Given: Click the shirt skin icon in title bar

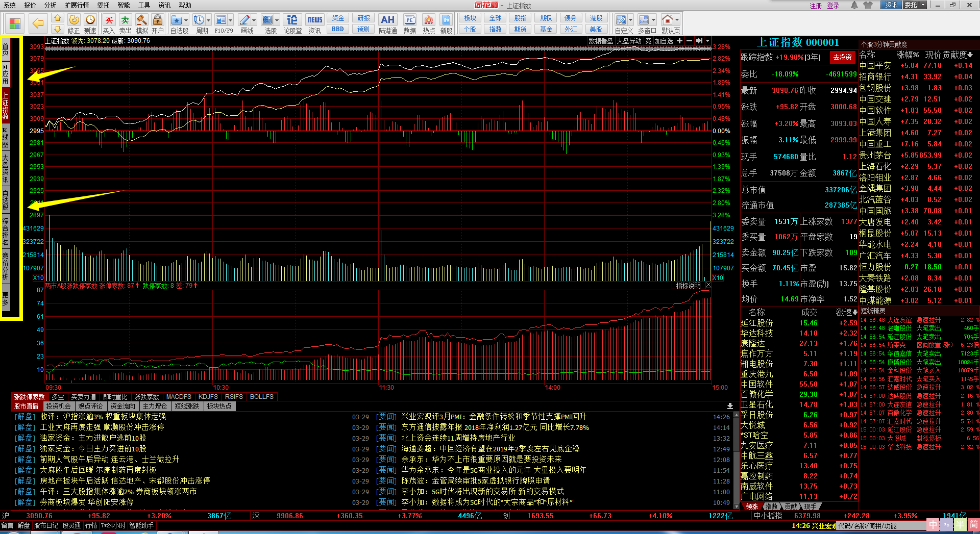Looking at the screenshot, I should pos(868,5).
